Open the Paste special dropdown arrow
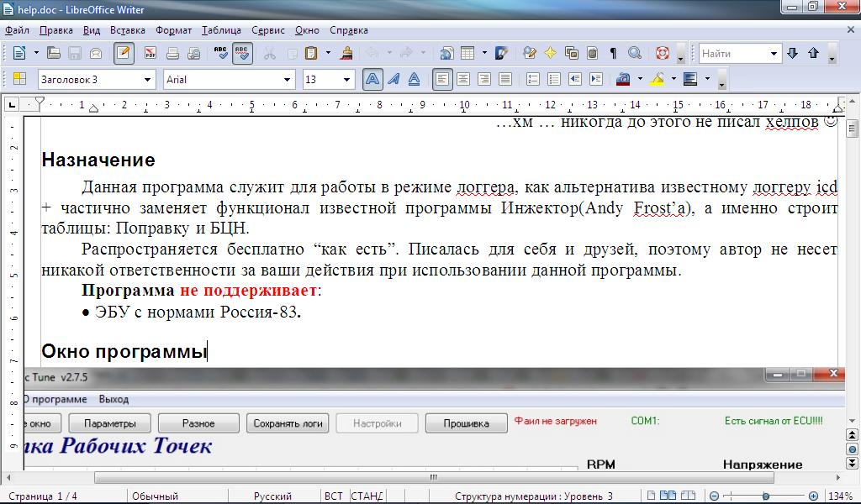 tap(329, 53)
